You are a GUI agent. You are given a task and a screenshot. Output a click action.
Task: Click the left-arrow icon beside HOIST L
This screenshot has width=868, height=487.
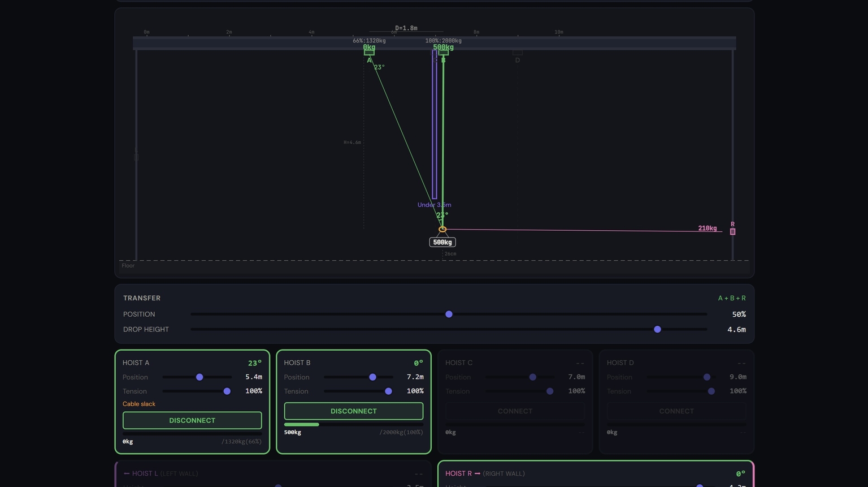(126, 473)
